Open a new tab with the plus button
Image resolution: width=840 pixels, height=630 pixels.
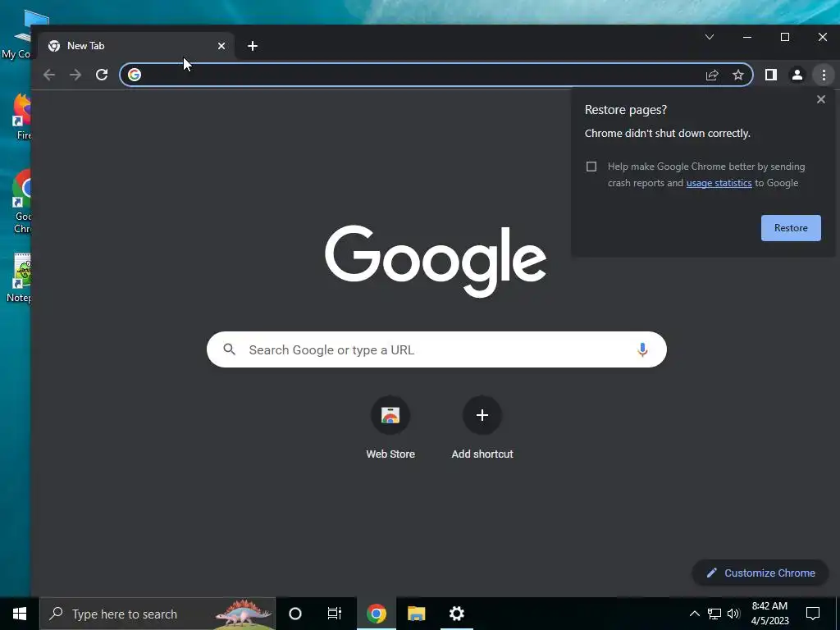[x=253, y=46]
